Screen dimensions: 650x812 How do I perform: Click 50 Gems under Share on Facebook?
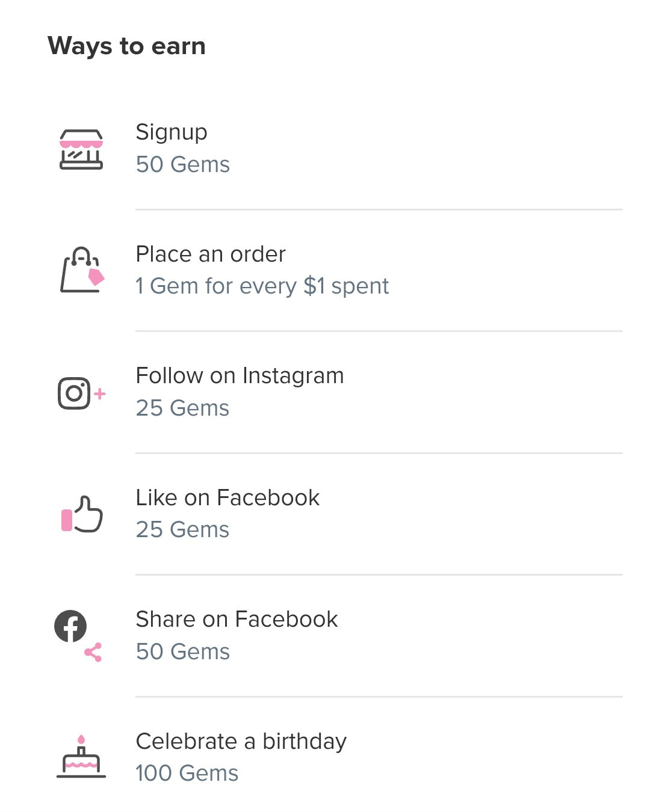pos(182,652)
